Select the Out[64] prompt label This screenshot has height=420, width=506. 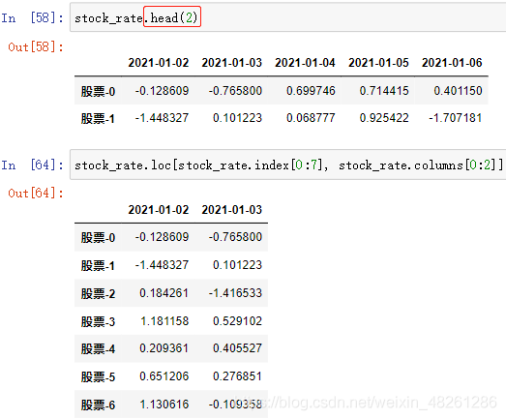click(36, 194)
